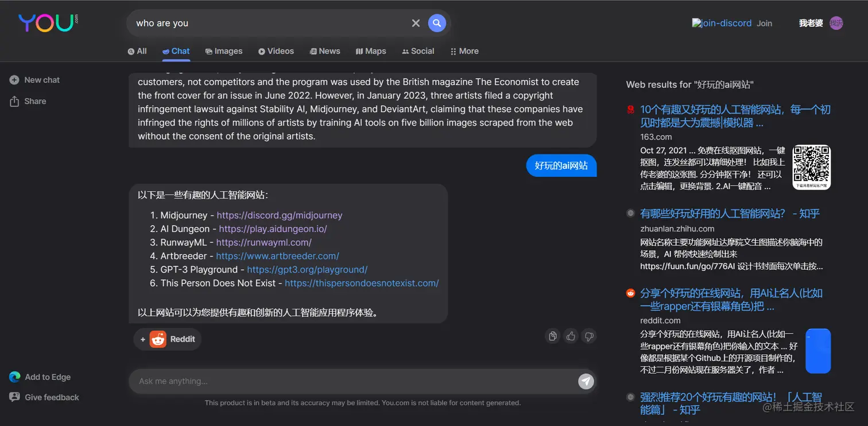Click the reddit.com domain text
Viewport: 868px width, 426px height.
(660, 320)
